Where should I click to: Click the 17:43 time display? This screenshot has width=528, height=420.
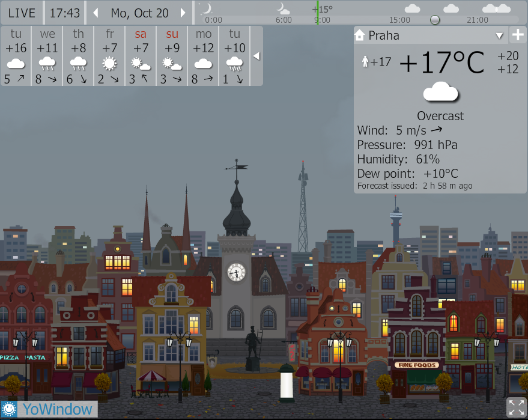coord(65,13)
